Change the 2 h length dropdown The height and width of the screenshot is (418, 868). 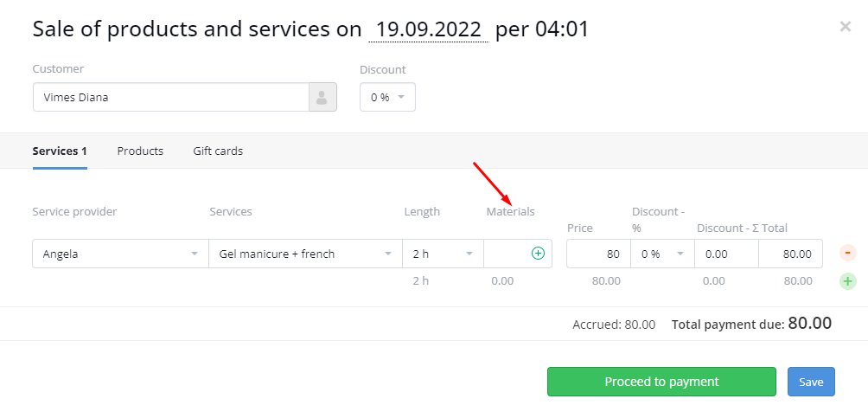pos(444,254)
